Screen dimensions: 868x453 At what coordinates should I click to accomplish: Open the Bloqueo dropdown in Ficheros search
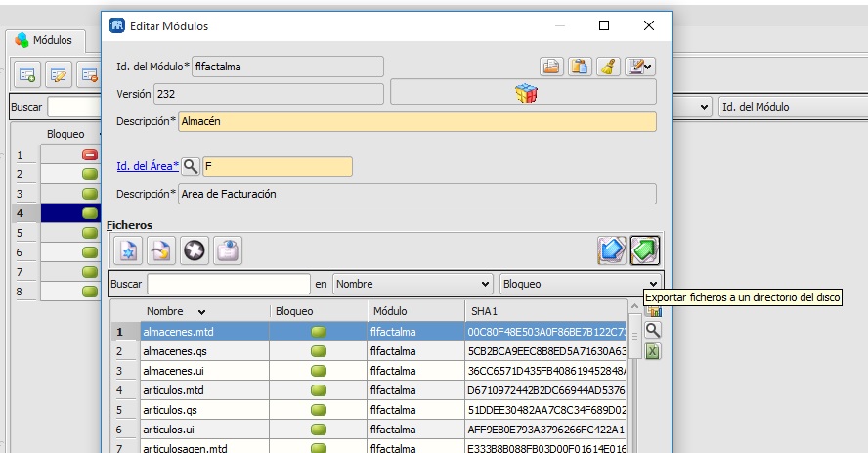pos(580,284)
